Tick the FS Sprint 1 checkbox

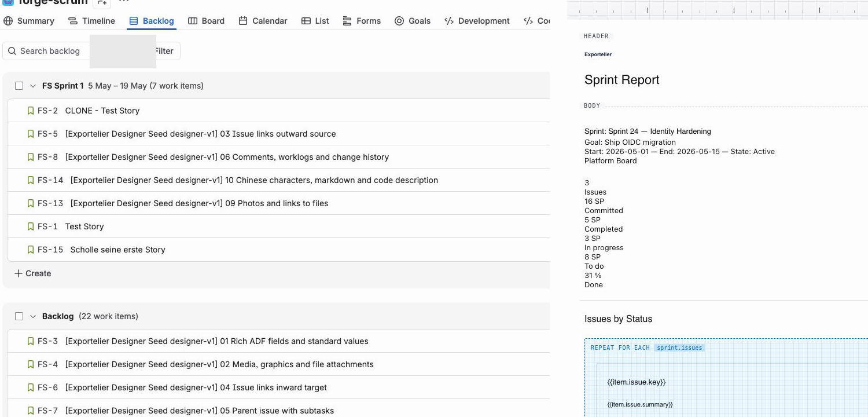click(19, 86)
